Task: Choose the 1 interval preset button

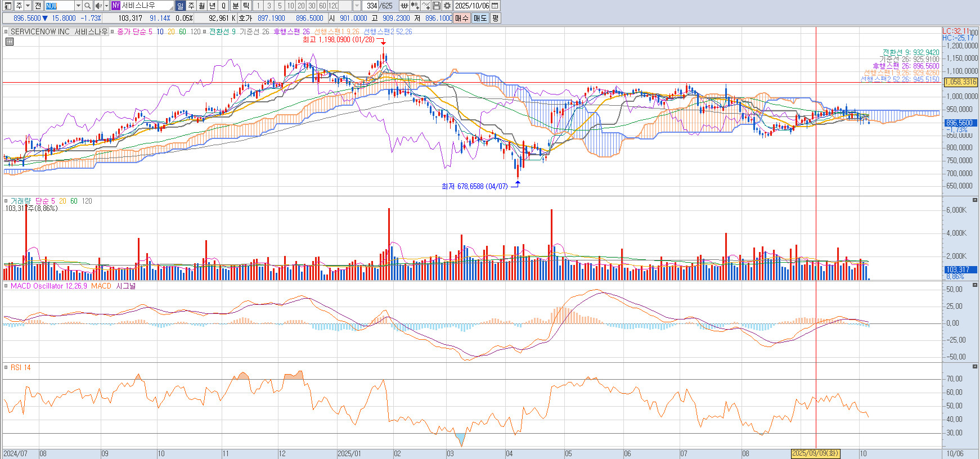Action: click(258, 6)
